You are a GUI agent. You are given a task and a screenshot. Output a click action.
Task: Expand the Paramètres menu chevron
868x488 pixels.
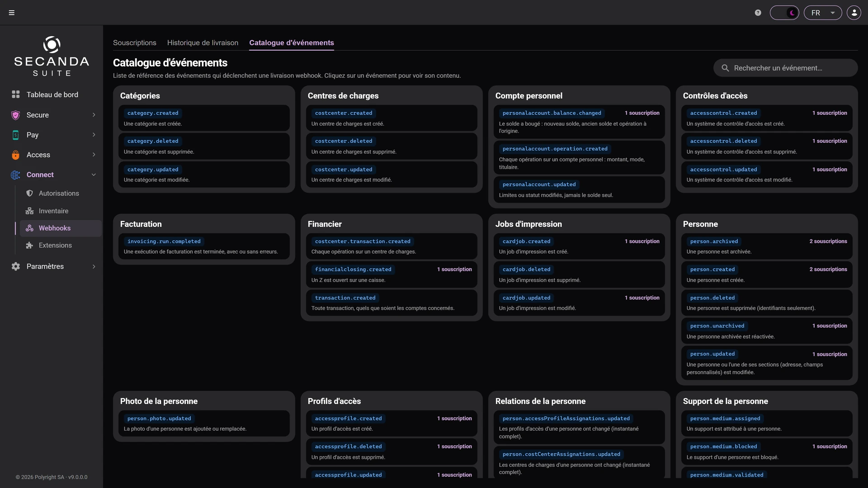coord(94,267)
